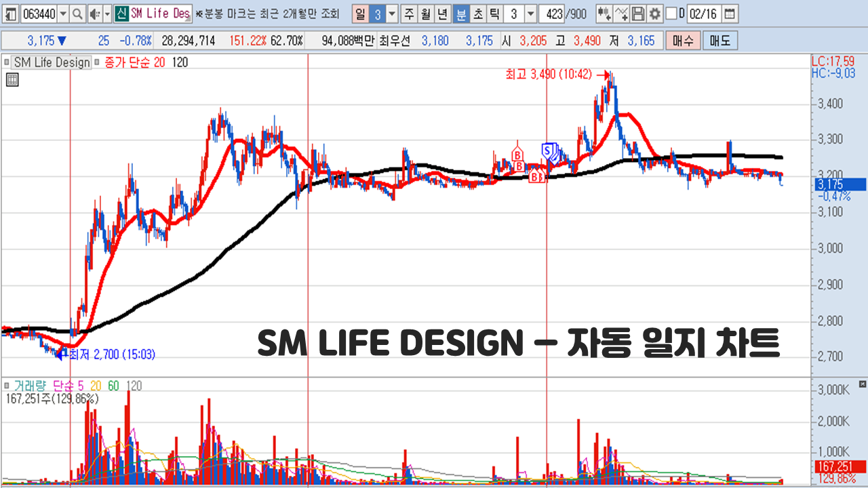868x488 pixels.
Task: Click the trading volume 28,294,714 value
Action: [x=188, y=41]
